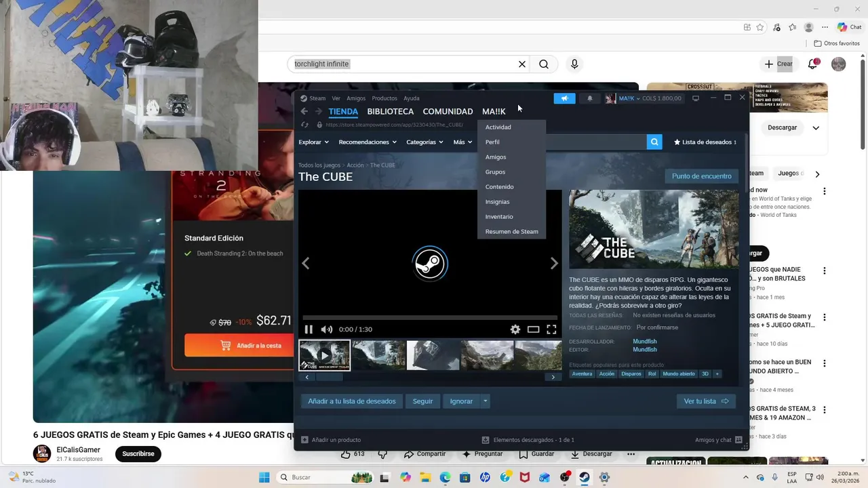Open Lista de deseados link
The width and height of the screenshot is (868, 488).
(x=705, y=142)
